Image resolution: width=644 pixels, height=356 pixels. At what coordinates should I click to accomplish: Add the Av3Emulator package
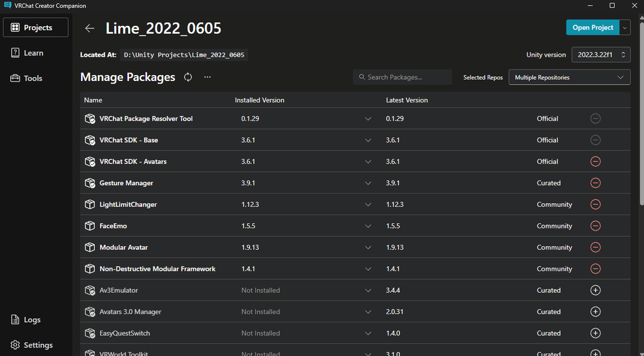(595, 290)
